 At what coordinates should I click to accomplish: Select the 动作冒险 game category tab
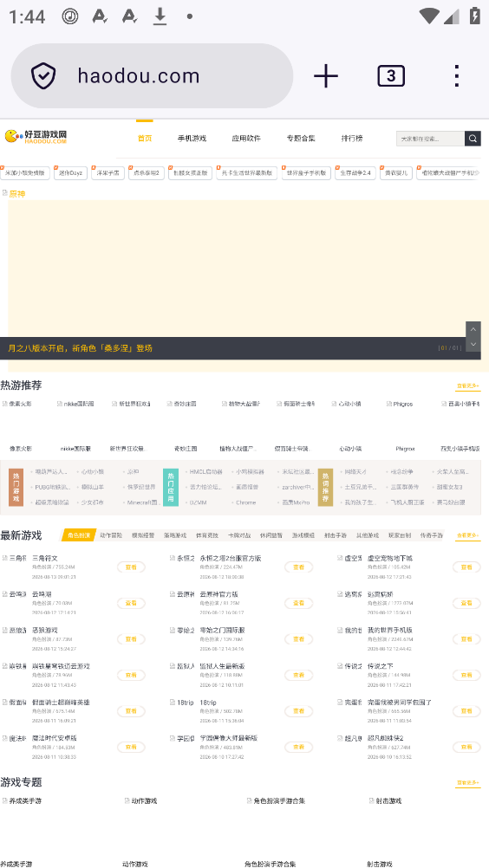pos(111,535)
